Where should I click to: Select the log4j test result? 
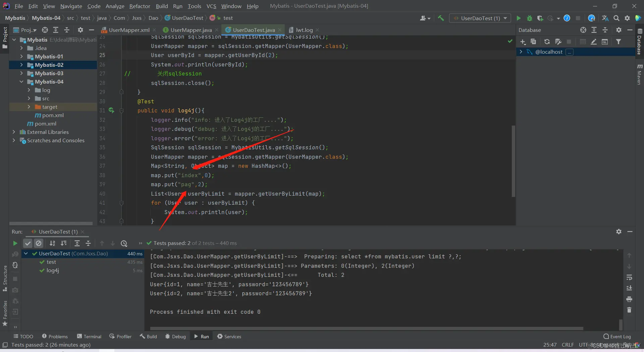pos(53,270)
